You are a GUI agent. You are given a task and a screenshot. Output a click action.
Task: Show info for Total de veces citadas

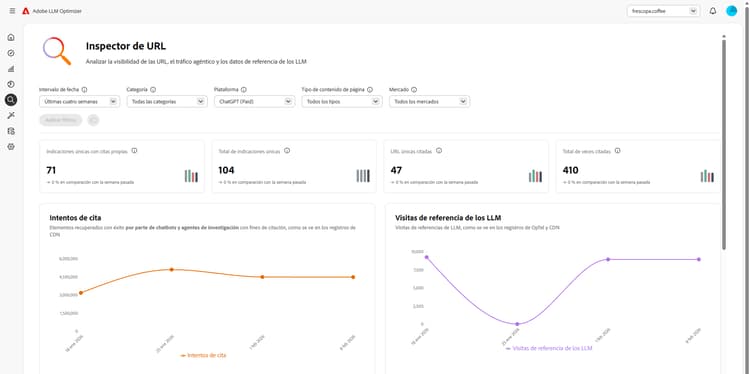pos(618,151)
